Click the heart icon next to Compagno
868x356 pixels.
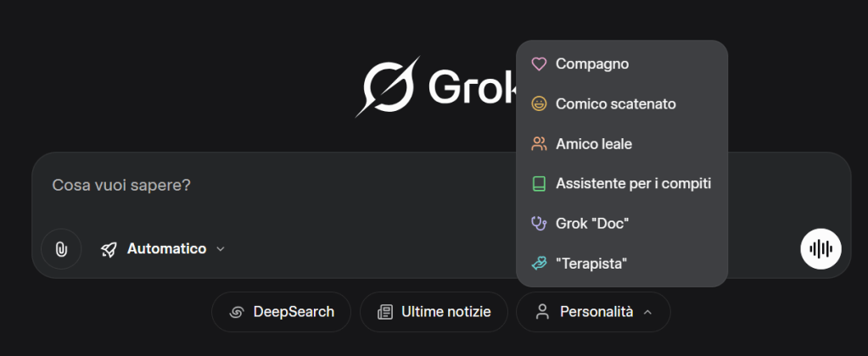pyautogui.click(x=538, y=64)
